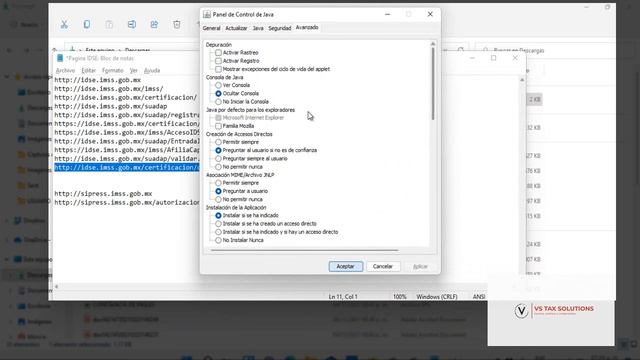Viewport: 640px width, 360px height.
Task: Select No permitir nunca under Creación de Accesos Directos
Action: 218,167
